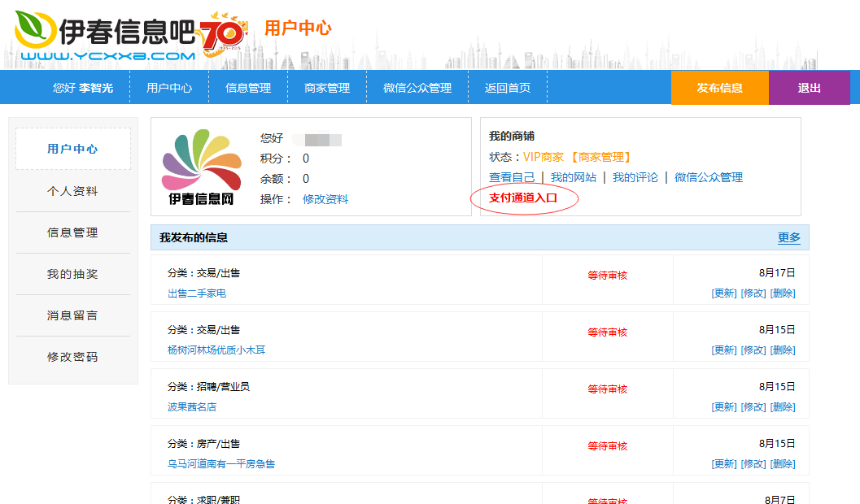Viewport: 860px width, 504px height.
Task: Click the 修改资料 link
Action: tap(325, 199)
